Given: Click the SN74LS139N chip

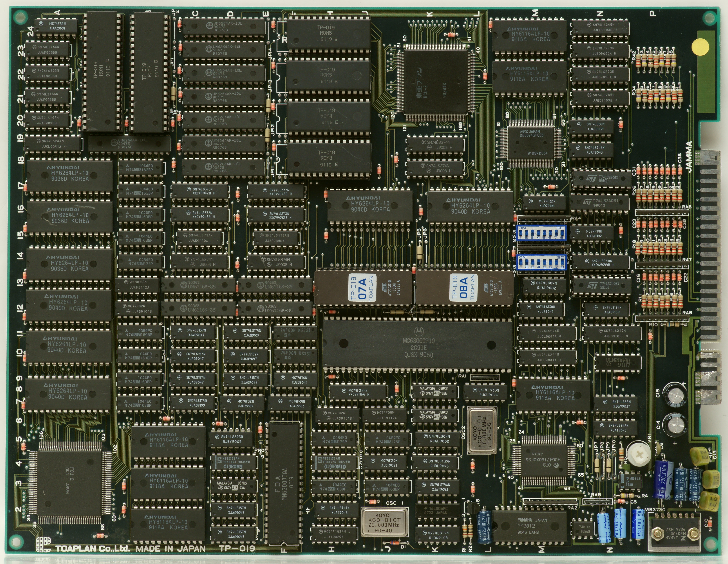Looking at the screenshot, I should [437, 464].
